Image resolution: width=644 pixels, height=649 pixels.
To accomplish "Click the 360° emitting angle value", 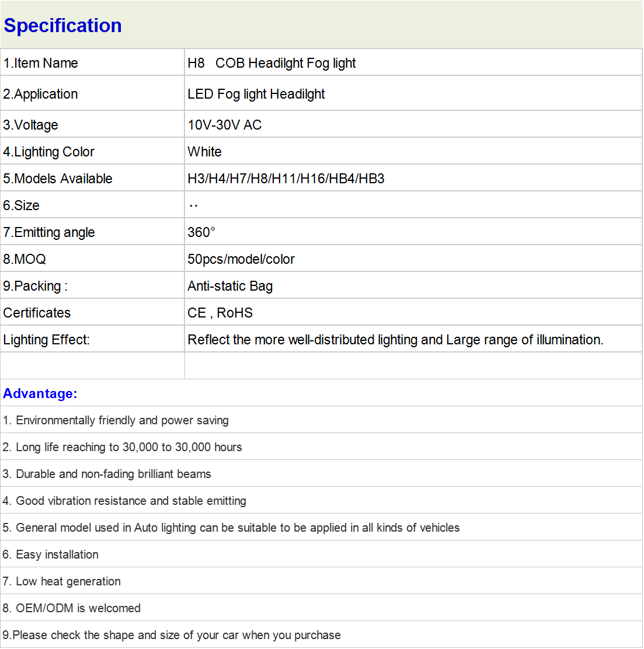I will (x=201, y=232).
